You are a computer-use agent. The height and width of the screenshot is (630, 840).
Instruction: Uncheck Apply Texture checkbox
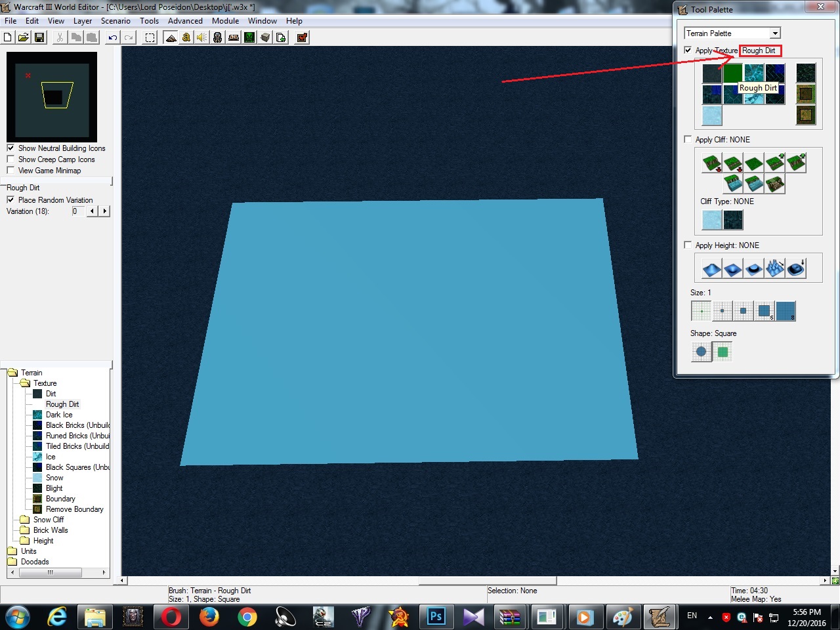pyautogui.click(x=688, y=50)
